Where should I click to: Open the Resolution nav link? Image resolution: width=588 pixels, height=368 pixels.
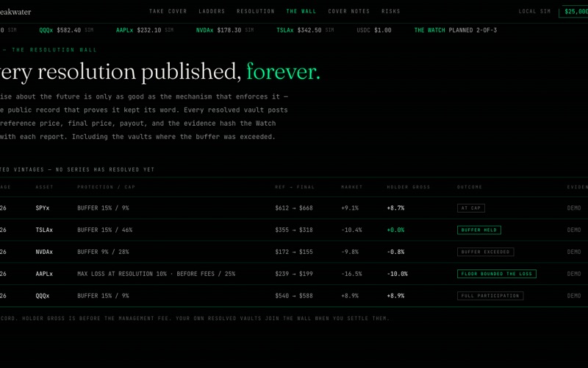tap(255, 11)
